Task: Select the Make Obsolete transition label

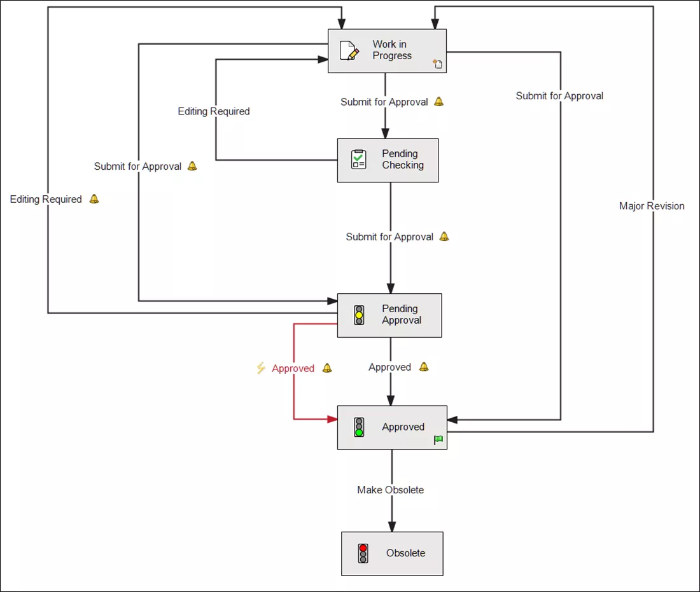Action: [x=390, y=490]
